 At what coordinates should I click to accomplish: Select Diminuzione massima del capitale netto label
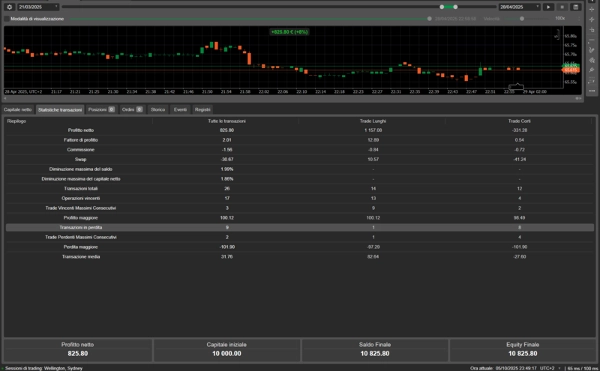tap(80, 179)
